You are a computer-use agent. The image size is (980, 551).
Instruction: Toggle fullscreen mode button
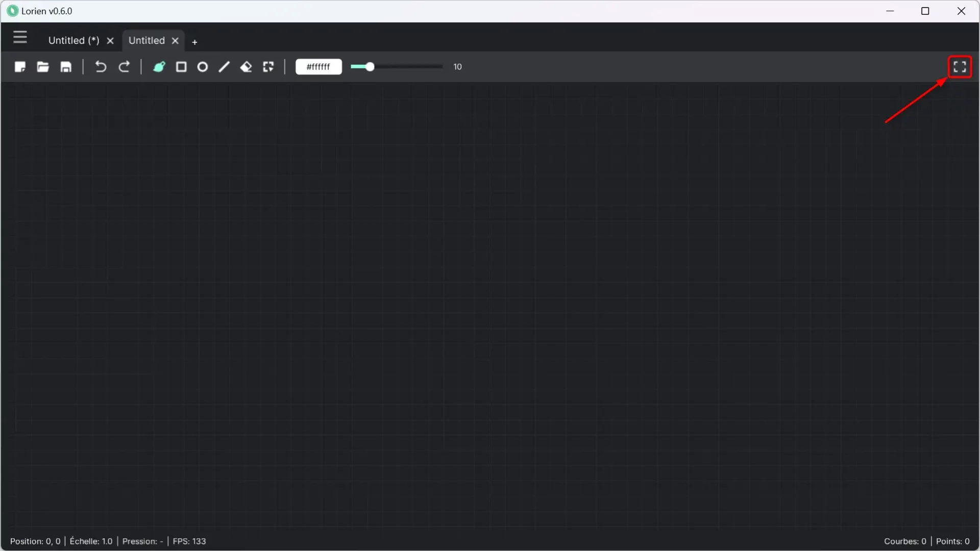pyautogui.click(x=960, y=67)
